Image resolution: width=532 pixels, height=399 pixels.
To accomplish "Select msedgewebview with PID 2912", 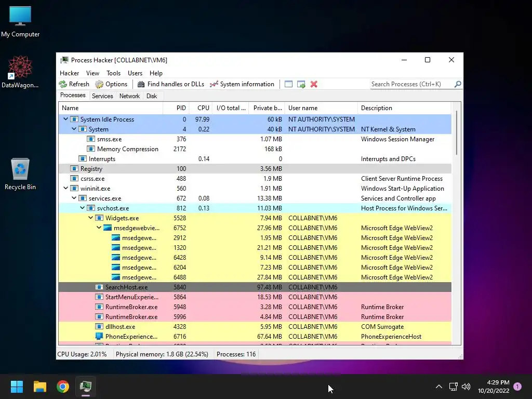I will click(255, 238).
